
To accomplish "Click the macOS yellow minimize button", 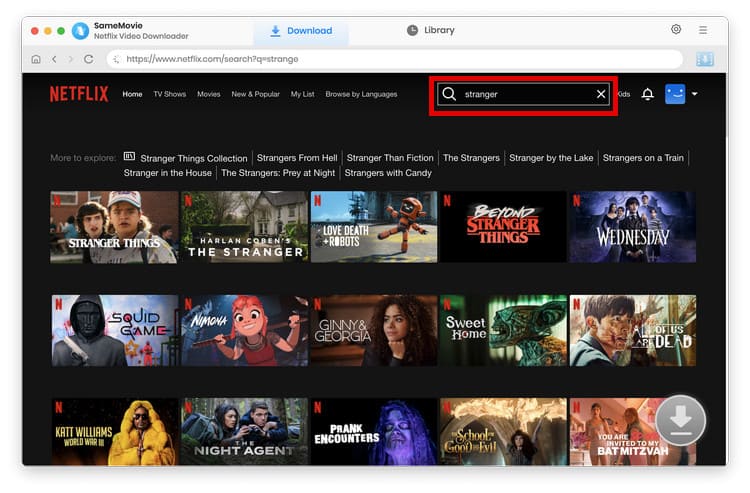I will [48, 31].
